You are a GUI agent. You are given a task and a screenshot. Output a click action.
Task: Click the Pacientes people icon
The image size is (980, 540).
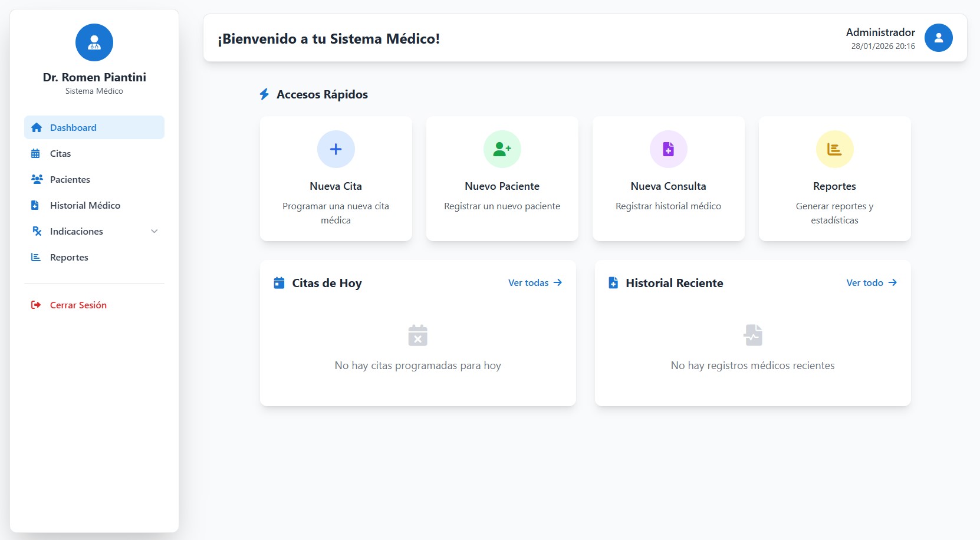37,179
